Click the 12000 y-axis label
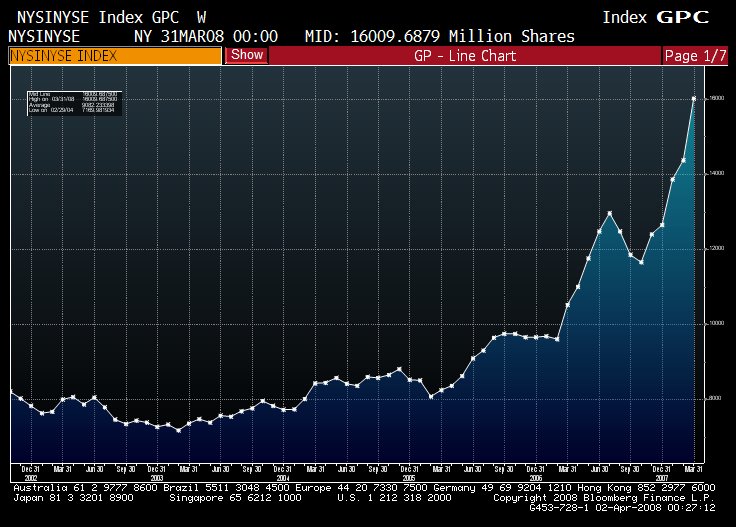Viewport: 736px width, 527px height. pyautogui.click(x=717, y=248)
